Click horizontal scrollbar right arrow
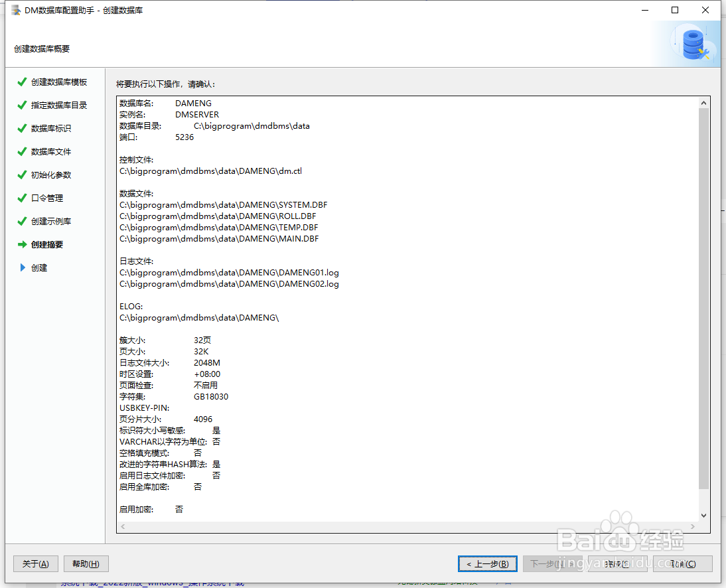The height and width of the screenshot is (588, 726). (693, 526)
